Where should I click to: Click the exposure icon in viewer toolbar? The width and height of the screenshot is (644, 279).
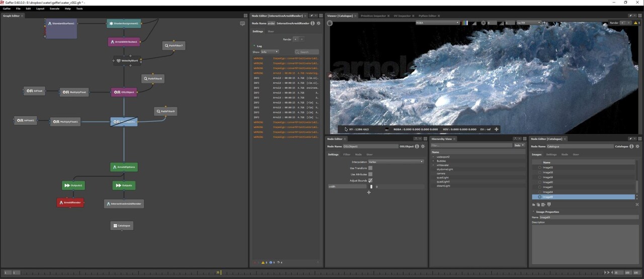coord(484,23)
